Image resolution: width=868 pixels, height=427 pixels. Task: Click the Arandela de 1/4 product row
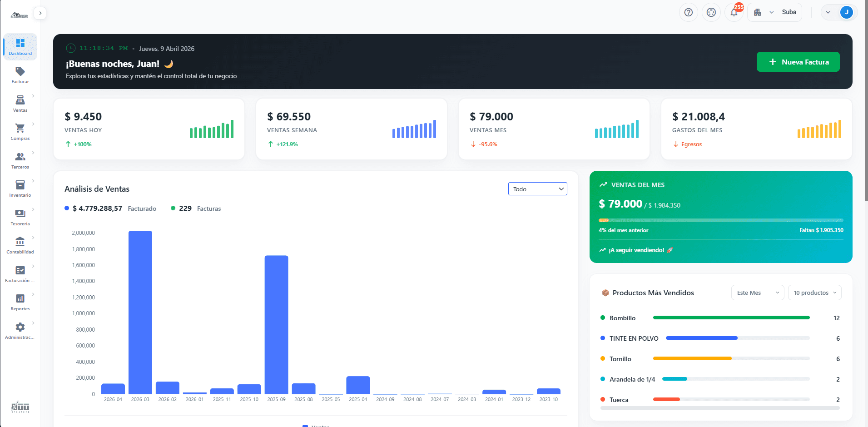point(720,379)
